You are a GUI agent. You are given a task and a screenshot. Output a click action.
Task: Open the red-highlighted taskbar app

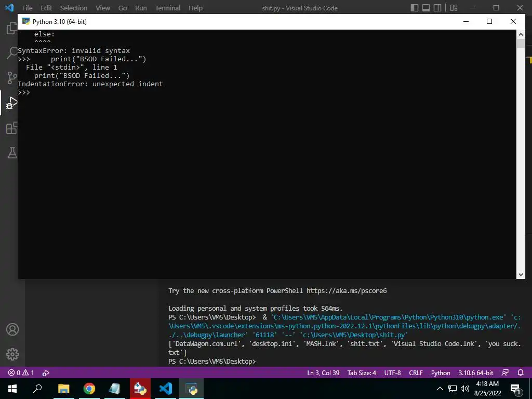click(x=140, y=389)
